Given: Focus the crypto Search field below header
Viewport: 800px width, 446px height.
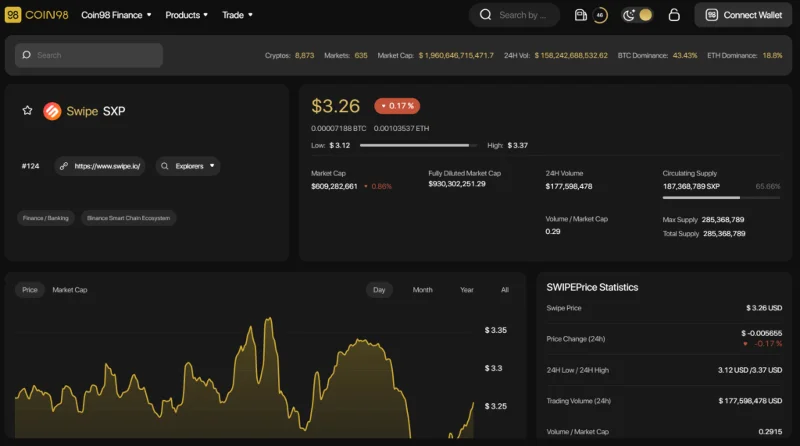Looking at the screenshot, I should pos(89,55).
